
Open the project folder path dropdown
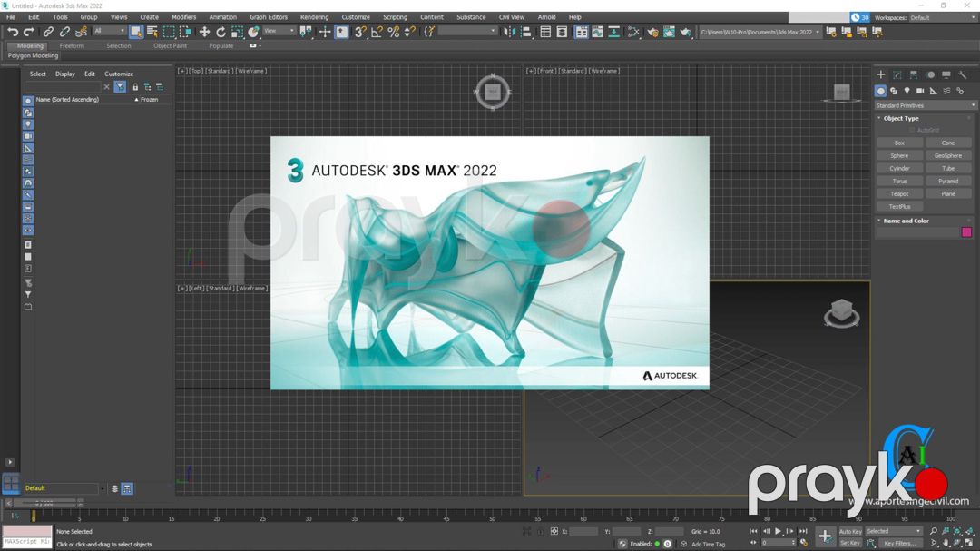point(760,32)
